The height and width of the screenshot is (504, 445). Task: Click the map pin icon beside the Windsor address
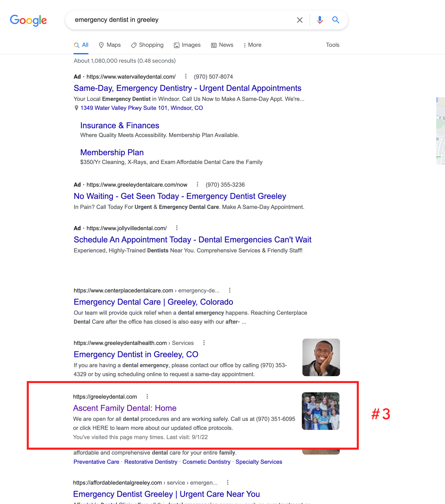tap(76, 108)
